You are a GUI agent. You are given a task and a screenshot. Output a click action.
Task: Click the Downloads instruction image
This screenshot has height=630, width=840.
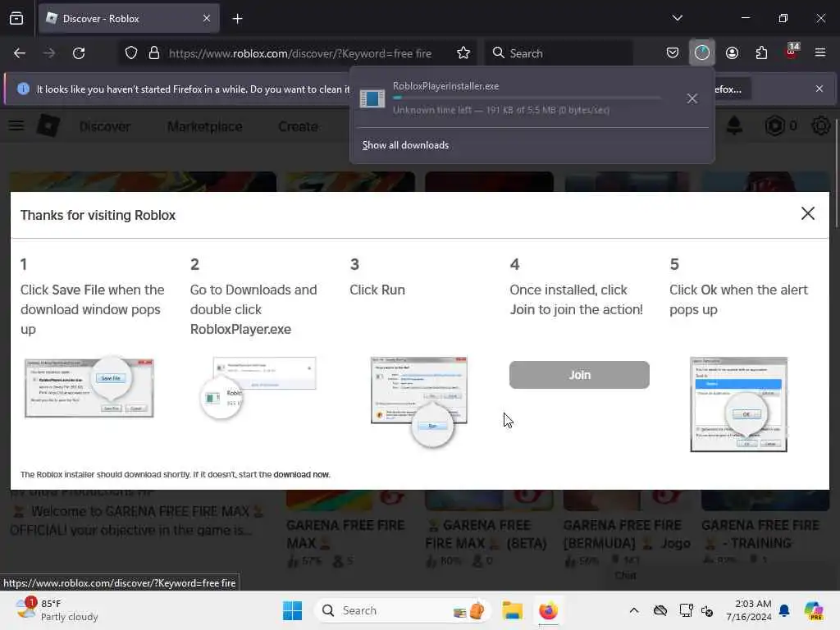click(258, 388)
